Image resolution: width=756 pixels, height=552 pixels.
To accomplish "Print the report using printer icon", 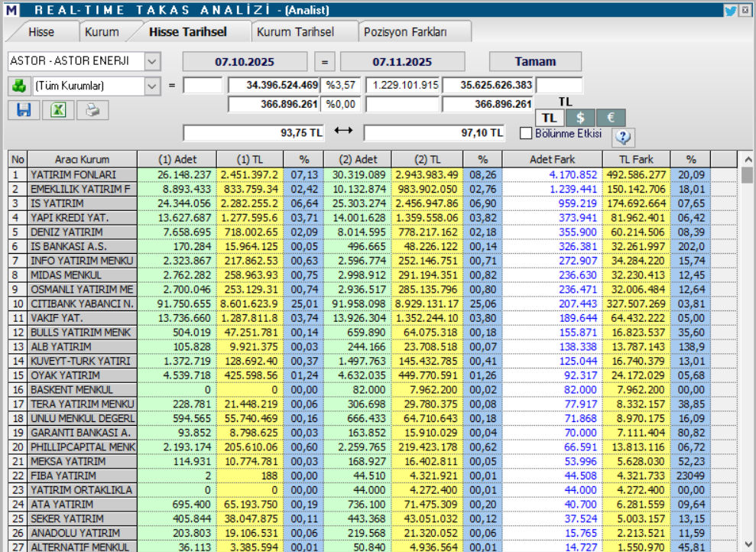I will (92, 110).
